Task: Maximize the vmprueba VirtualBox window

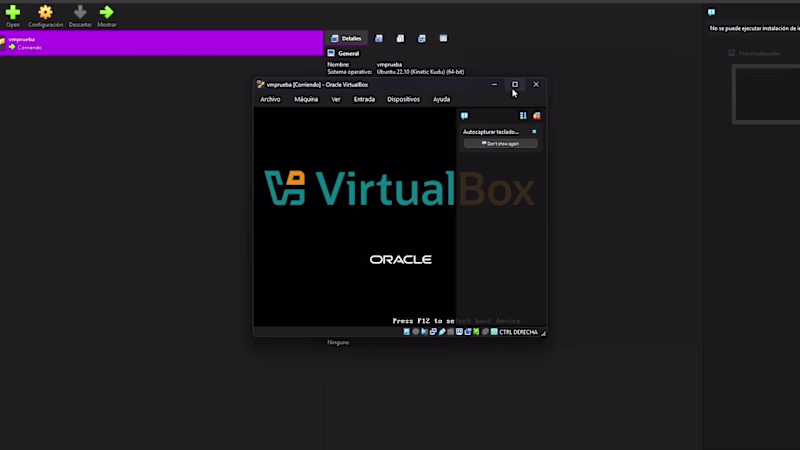Action: (x=515, y=85)
